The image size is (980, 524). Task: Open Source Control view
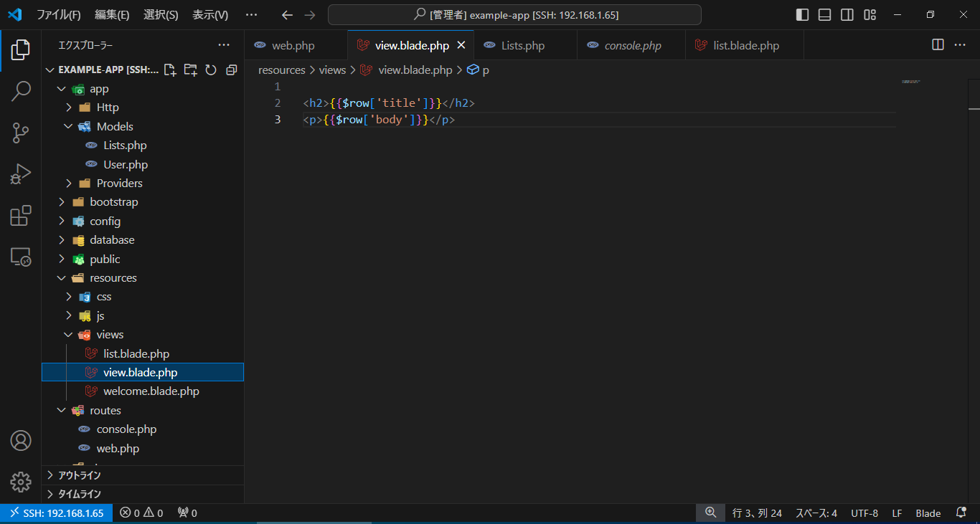click(x=21, y=133)
